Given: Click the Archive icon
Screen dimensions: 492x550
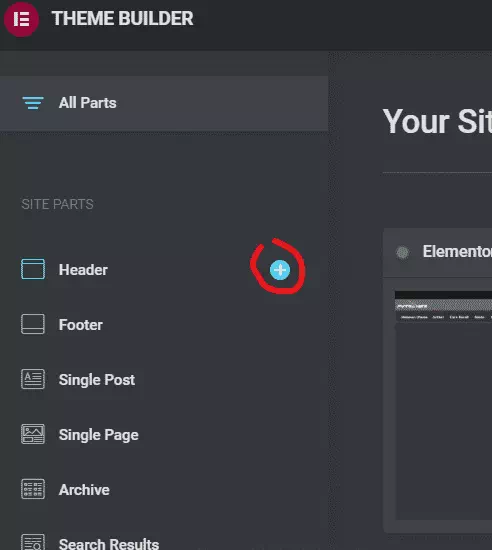Looking at the screenshot, I should 33,489.
